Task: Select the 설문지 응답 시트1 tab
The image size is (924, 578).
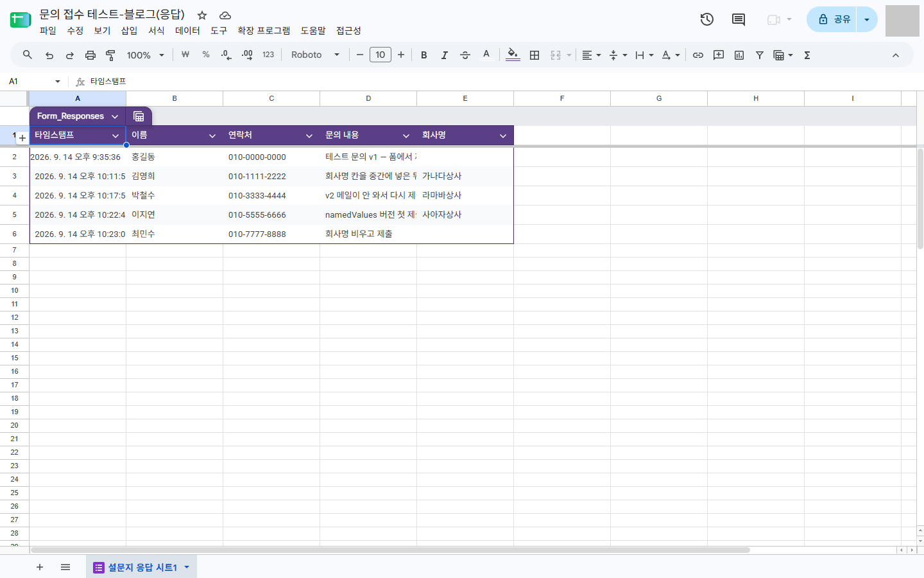Action: [142, 567]
